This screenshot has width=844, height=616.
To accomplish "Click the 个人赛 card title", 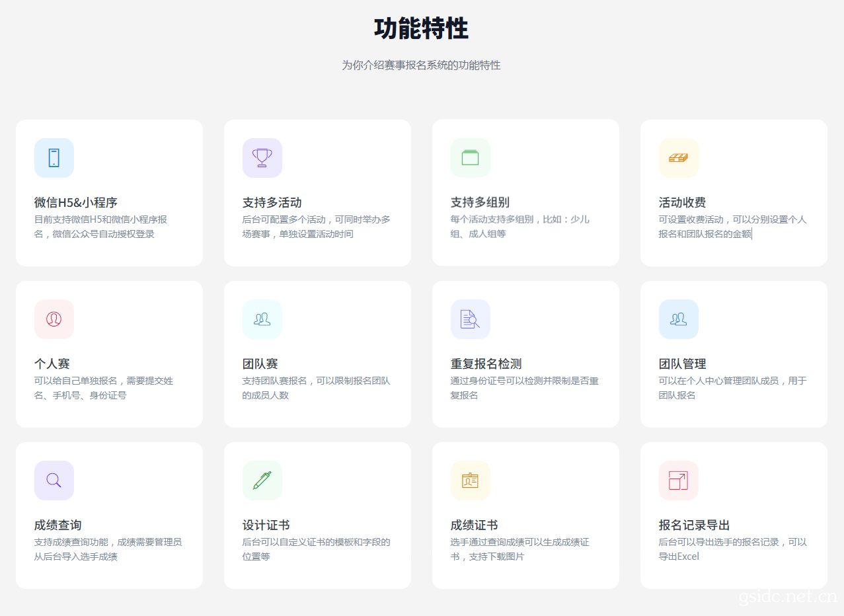I will [52, 364].
